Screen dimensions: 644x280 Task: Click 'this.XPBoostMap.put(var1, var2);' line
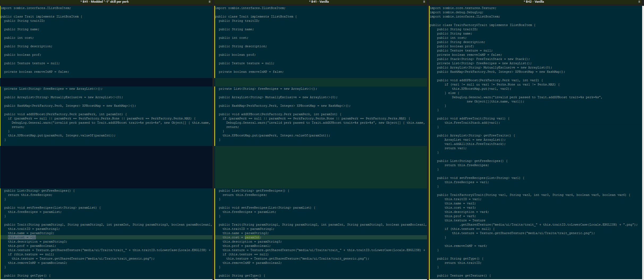(x=481, y=89)
